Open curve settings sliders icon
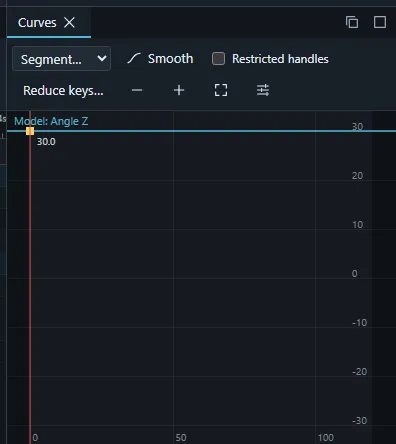This screenshot has height=444, width=396. click(263, 90)
